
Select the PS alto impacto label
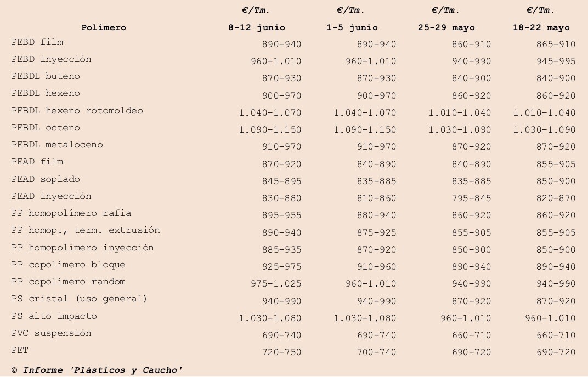(x=54, y=316)
